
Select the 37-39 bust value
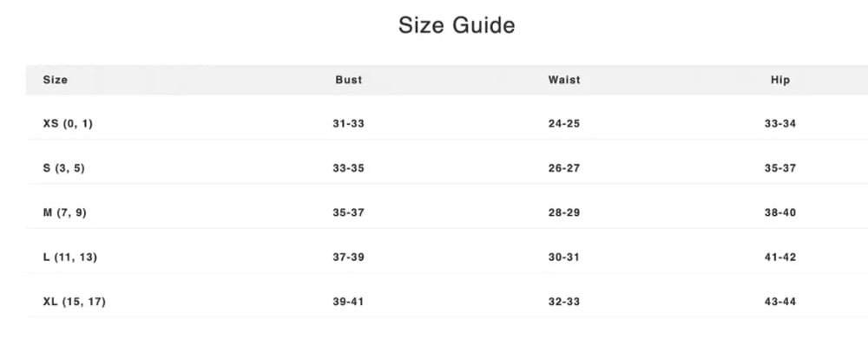point(349,257)
